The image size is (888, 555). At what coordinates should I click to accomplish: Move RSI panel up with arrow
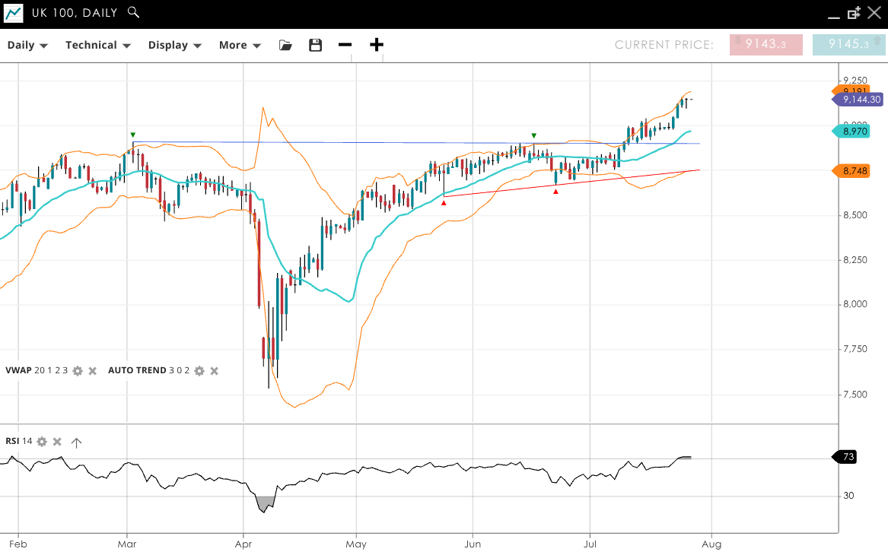[77, 442]
